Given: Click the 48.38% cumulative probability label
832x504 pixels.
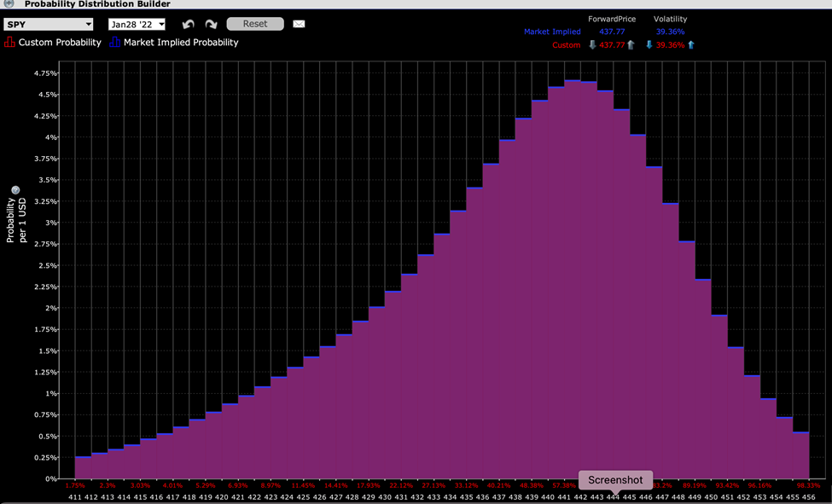Looking at the screenshot, I should pyautogui.click(x=532, y=485).
